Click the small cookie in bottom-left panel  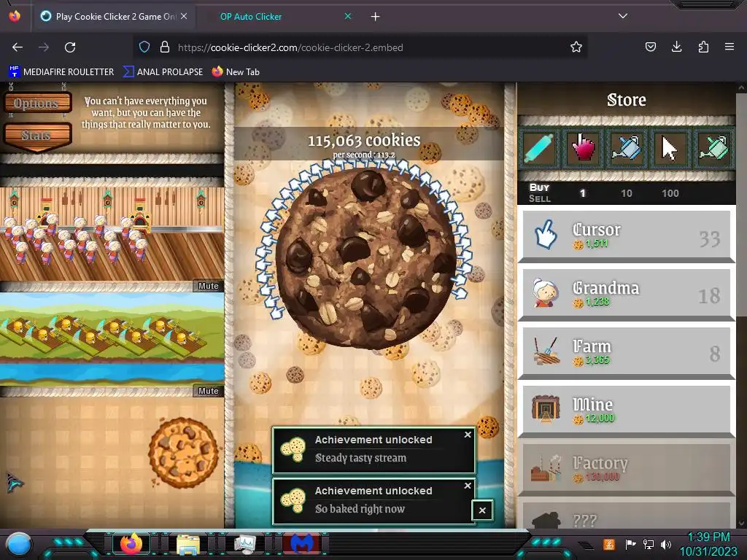183,452
